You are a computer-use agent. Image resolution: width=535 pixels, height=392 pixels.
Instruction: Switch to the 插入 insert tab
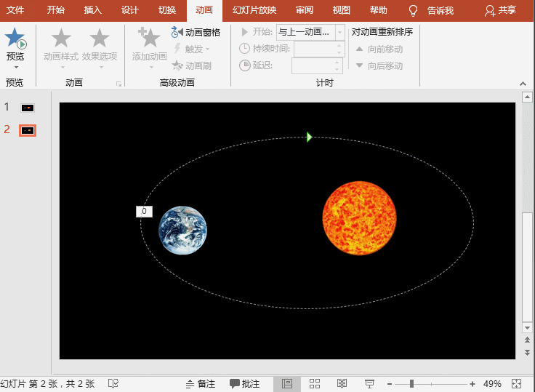[93, 10]
